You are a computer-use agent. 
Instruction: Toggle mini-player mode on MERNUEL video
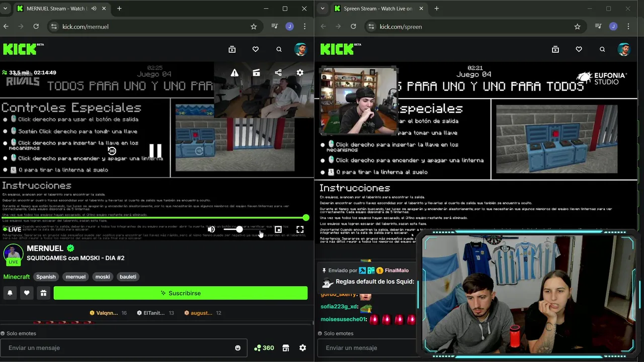[x=278, y=229]
